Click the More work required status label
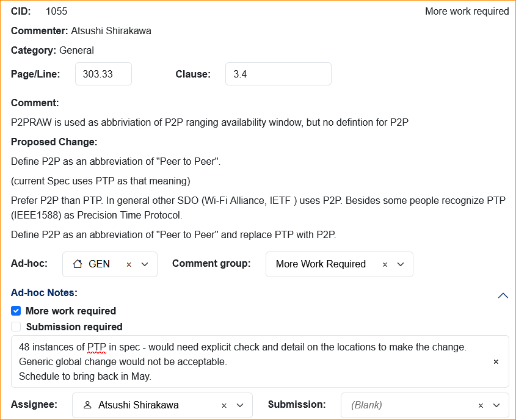The height and width of the screenshot is (420, 516). [x=467, y=11]
